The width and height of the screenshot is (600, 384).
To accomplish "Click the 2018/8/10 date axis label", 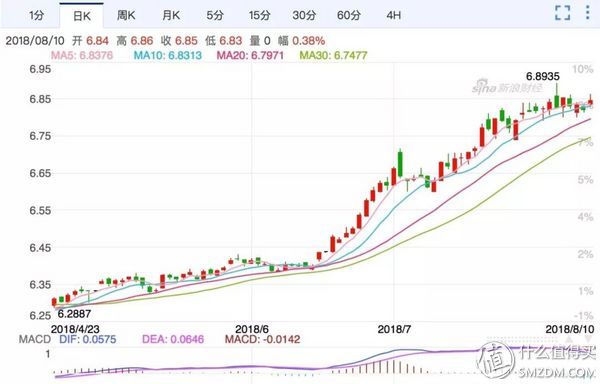I will click(x=570, y=329).
